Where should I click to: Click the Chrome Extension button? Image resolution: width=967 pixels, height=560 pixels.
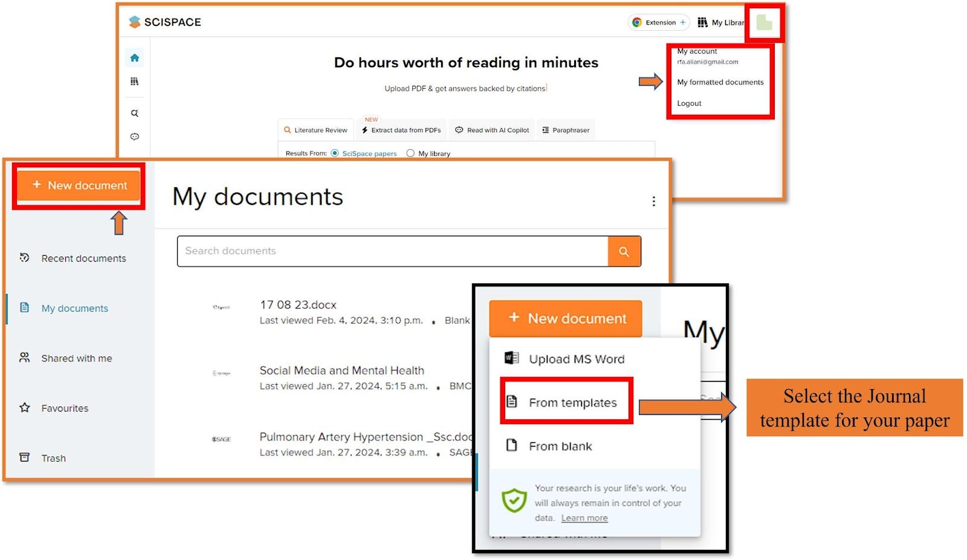(659, 22)
